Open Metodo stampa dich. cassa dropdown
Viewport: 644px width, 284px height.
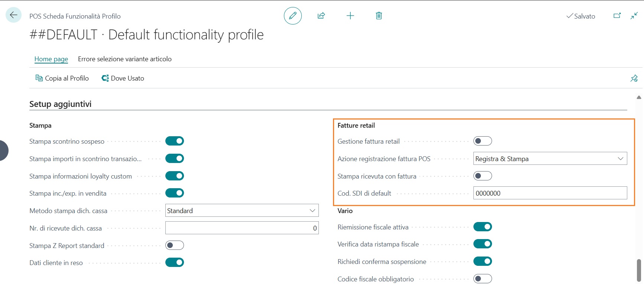pos(242,210)
